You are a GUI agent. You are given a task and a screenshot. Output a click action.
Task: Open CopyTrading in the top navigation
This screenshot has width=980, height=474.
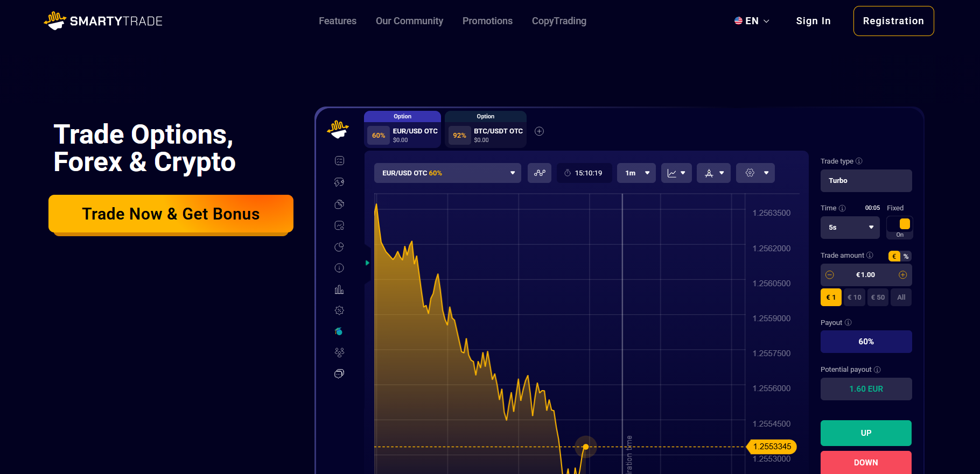pyautogui.click(x=559, y=21)
